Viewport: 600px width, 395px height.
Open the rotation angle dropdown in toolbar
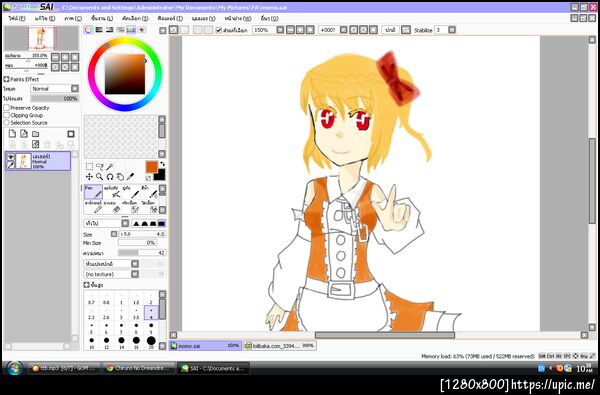(343, 29)
